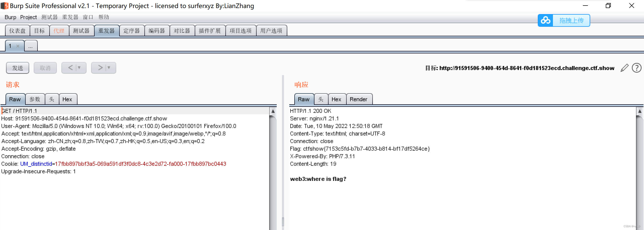644x230 pixels.
Task: Click the 响应 section heading
Action: click(301, 85)
